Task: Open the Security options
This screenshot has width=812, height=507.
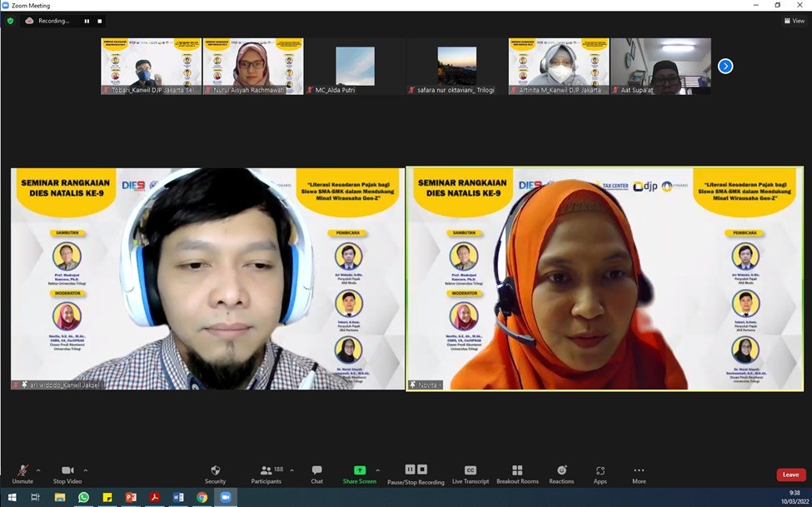Action: (215, 474)
